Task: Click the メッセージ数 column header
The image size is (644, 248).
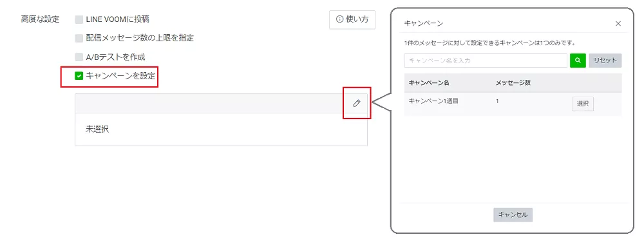Action: point(513,83)
